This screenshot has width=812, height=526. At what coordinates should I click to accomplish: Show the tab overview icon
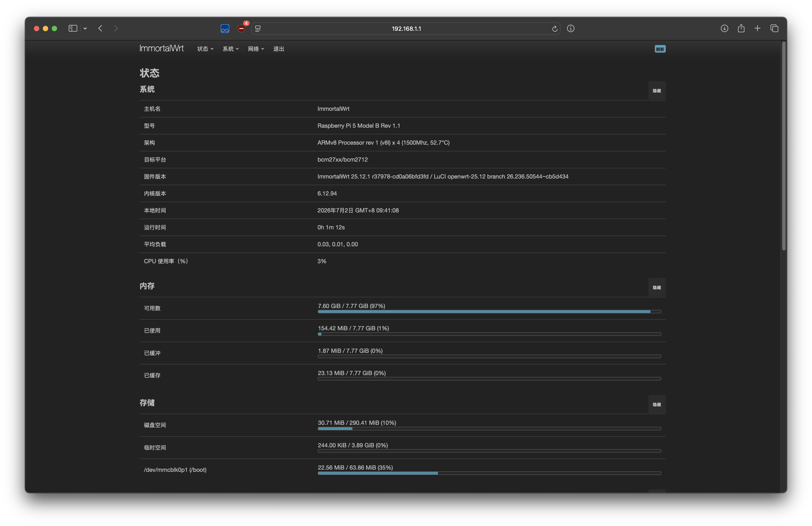774,28
